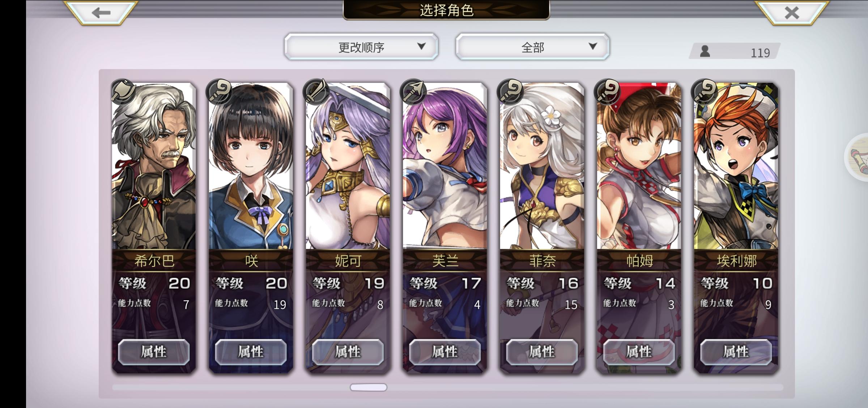Click the back arrow icon
Image resolution: width=868 pixels, height=408 pixels.
[x=101, y=13]
